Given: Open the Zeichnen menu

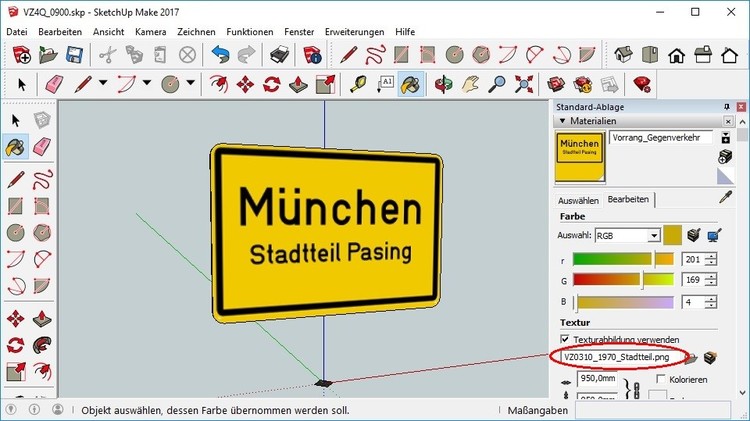Looking at the screenshot, I should click(x=196, y=32).
